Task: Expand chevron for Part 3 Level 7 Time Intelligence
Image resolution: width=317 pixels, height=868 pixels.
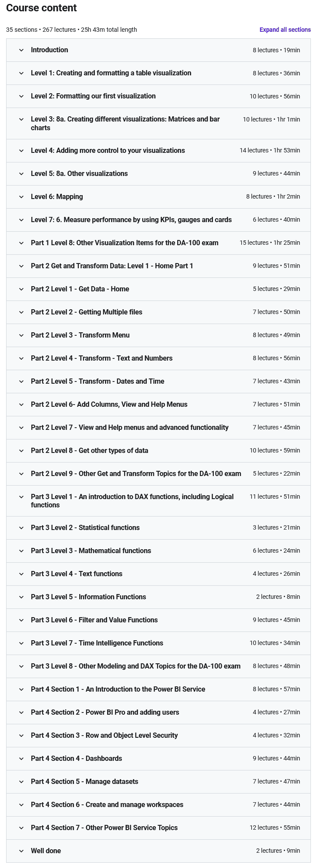Action: (x=21, y=643)
